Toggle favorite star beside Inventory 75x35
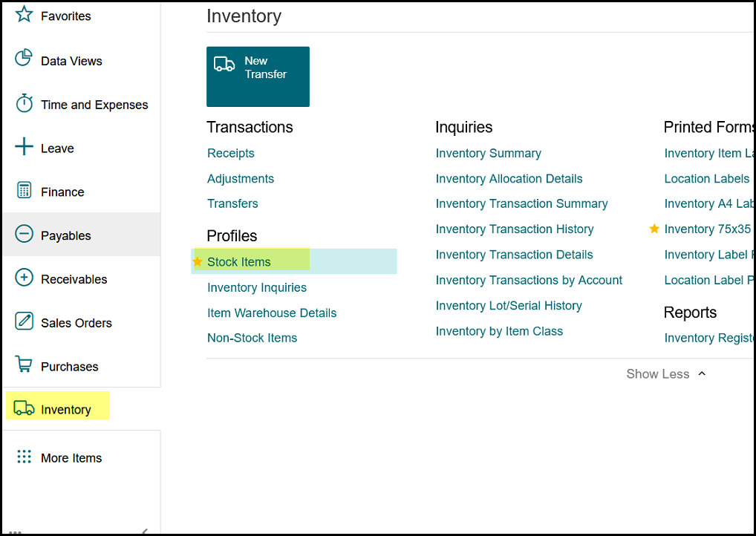This screenshot has width=756, height=536. coord(654,229)
